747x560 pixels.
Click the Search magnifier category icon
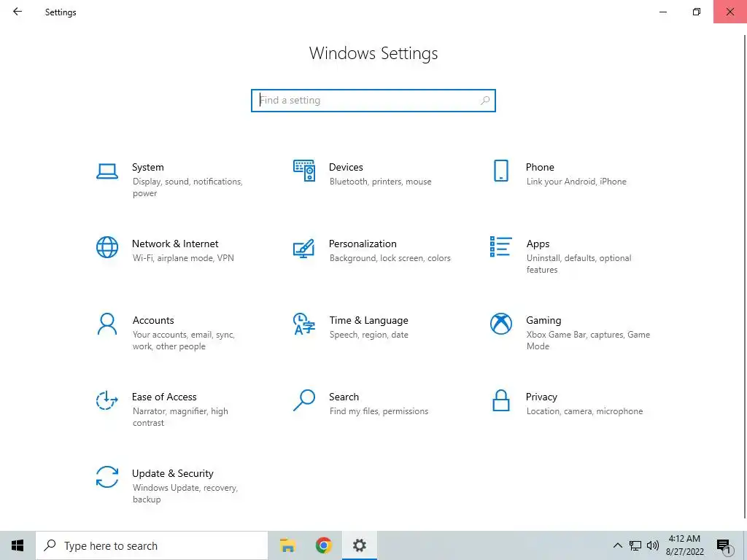[304, 400]
